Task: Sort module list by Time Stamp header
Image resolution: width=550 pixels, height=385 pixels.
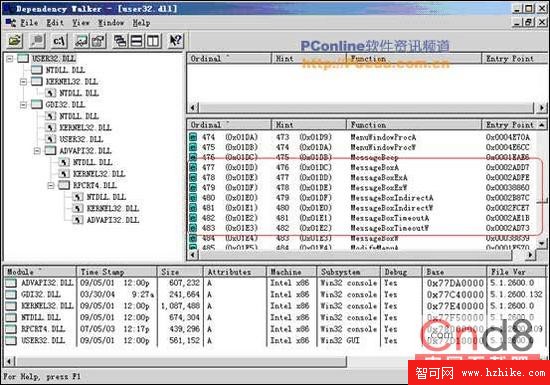Action: click(116, 272)
